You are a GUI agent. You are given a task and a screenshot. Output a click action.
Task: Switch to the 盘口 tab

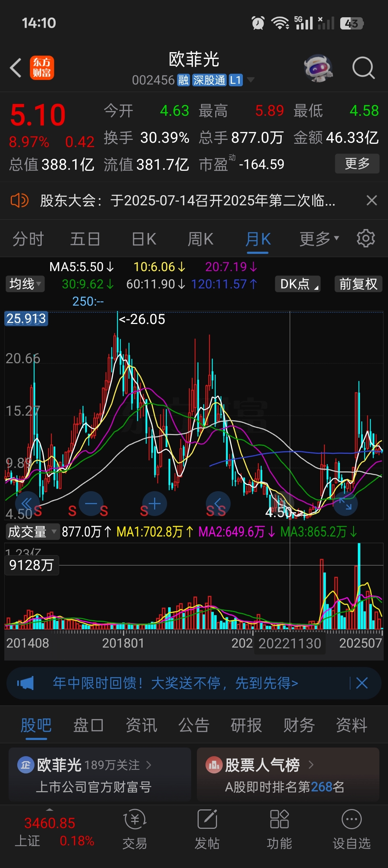[88, 725]
